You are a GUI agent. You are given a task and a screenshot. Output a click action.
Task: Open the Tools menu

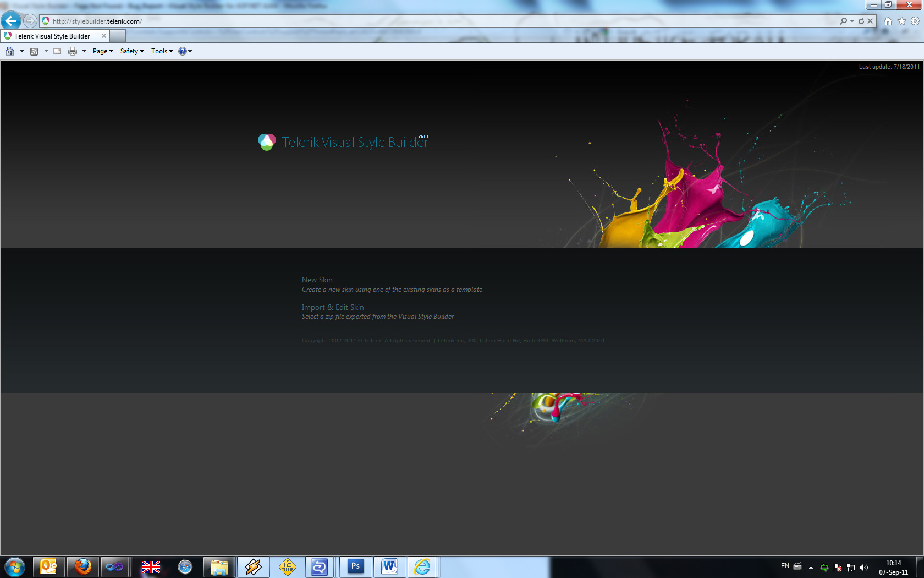(x=162, y=51)
